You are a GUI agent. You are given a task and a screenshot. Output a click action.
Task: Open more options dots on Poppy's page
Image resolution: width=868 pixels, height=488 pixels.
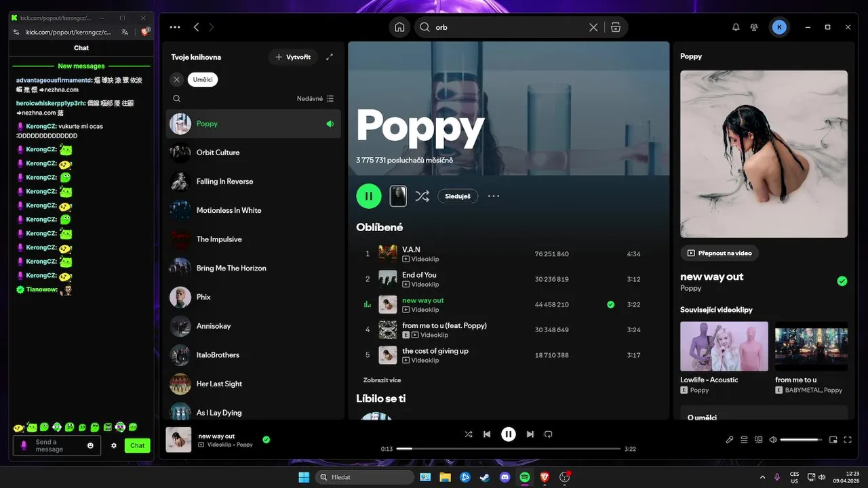click(x=494, y=196)
